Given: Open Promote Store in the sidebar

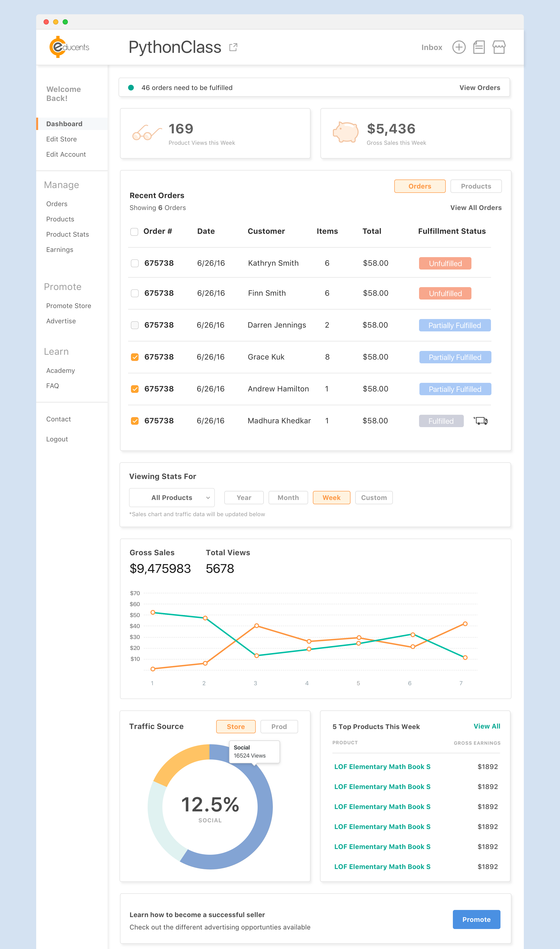Looking at the screenshot, I should (x=69, y=306).
